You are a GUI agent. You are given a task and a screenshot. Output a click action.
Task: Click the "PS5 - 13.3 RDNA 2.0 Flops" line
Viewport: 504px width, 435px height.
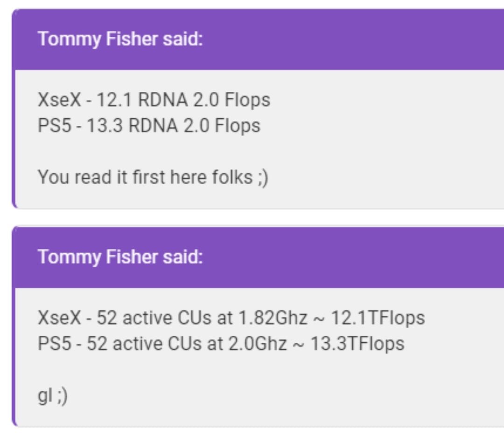pyautogui.click(x=149, y=125)
